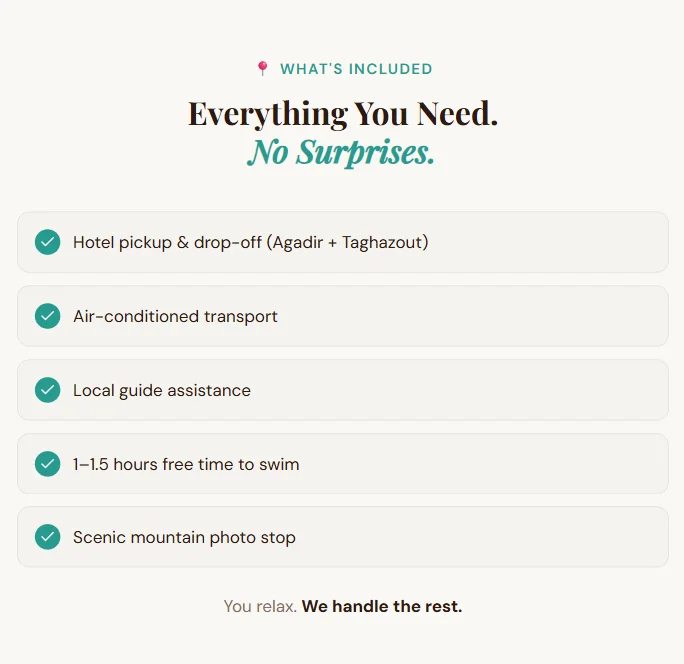Tap the Air-conditioned transport checkmark icon

click(x=47, y=316)
